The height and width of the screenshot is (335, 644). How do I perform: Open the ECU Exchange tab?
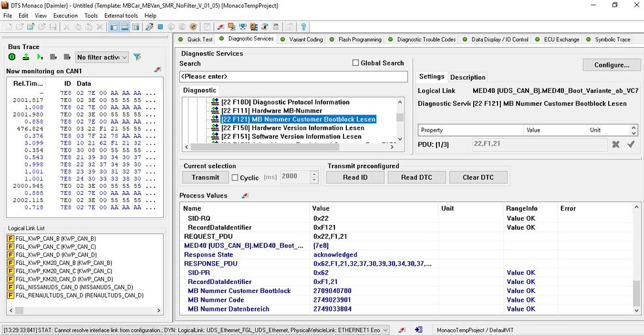(557, 39)
